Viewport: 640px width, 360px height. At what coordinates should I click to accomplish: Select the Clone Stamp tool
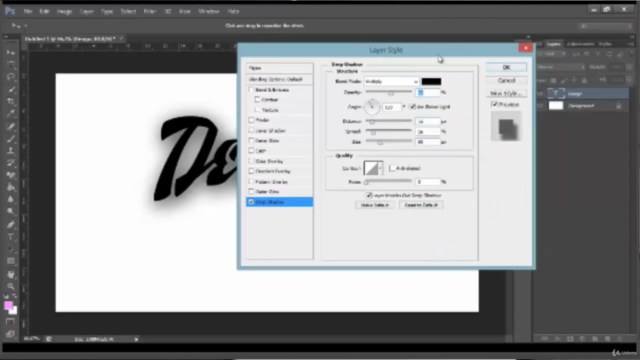[x=11, y=150]
